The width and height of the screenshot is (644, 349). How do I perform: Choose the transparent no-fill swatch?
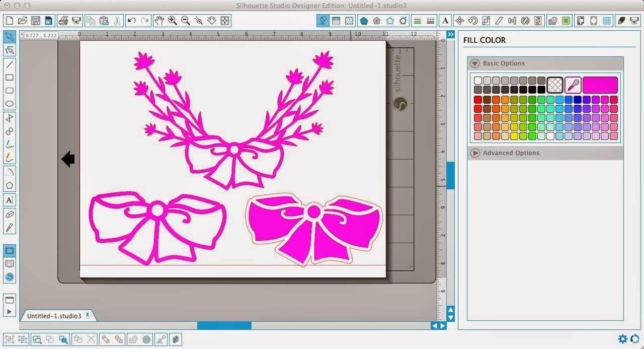pos(555,85)
